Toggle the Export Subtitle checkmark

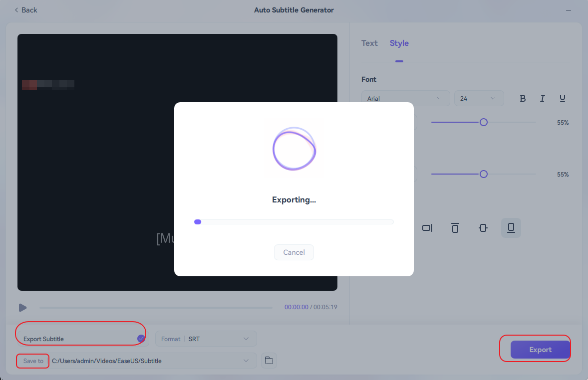pos(141,339)
